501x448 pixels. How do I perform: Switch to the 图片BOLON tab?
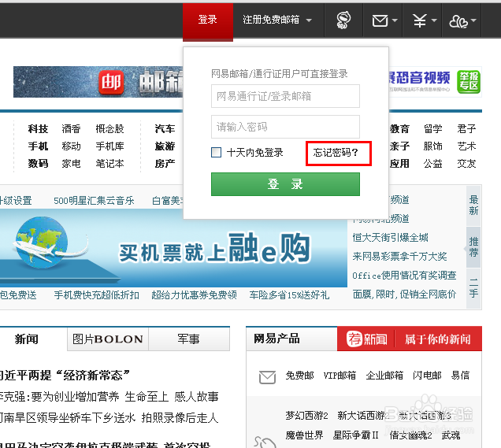tap(108, 339)
